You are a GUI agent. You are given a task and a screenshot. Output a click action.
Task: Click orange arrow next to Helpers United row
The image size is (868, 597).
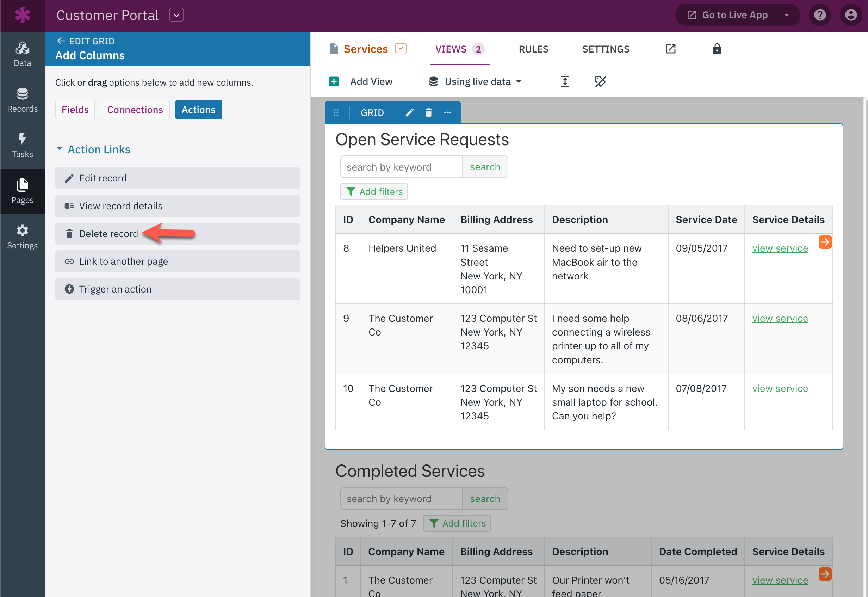(x=825, y=242)
